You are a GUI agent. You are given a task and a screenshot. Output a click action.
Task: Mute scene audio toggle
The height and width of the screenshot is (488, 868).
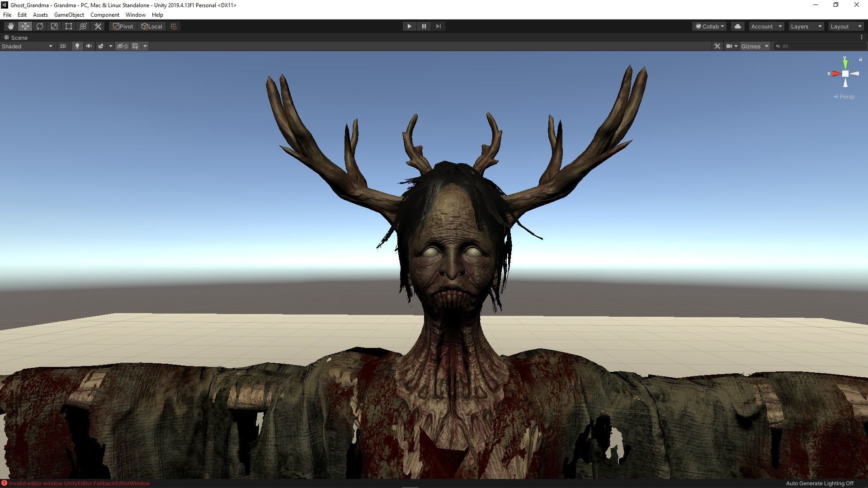(89, 46)
